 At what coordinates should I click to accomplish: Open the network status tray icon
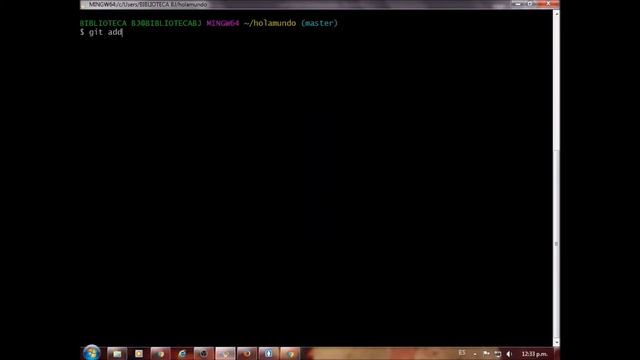tap(498, 354)
